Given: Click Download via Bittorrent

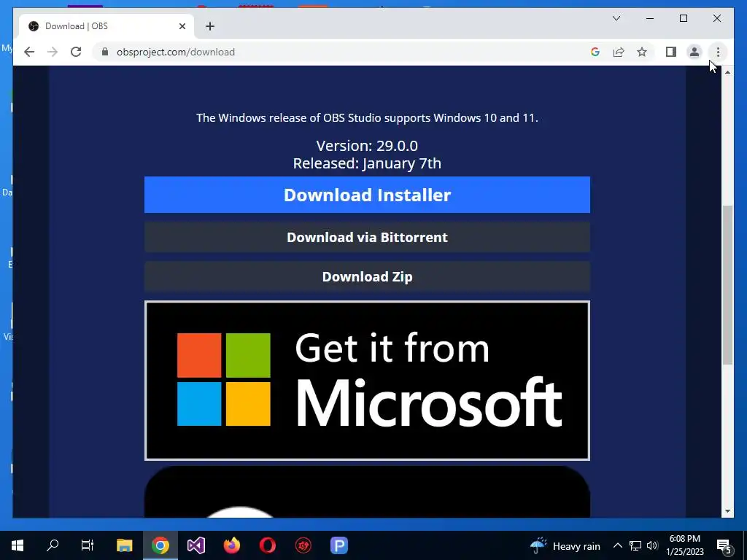Looking at the screenshot, I should [x=367, y=237].
